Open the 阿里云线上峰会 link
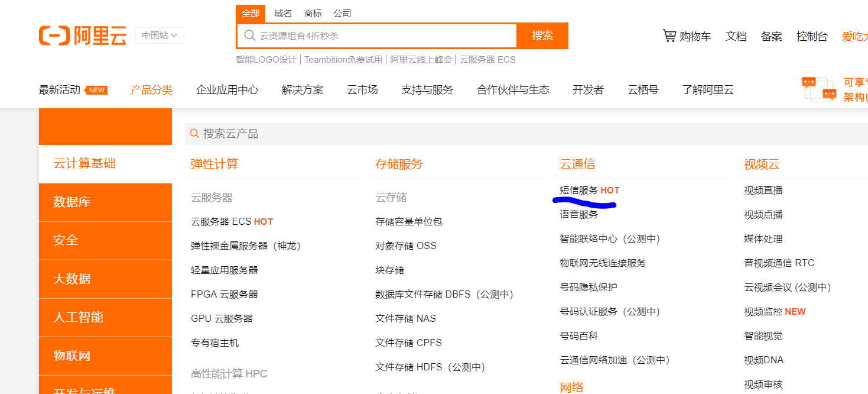The image size is (868, 394). (421, 60)
